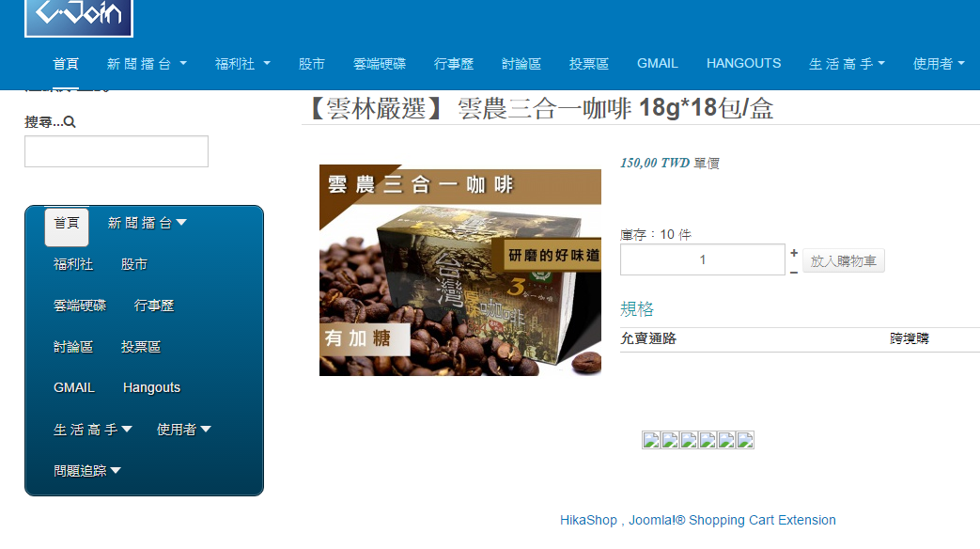Click the 規格 section heading

pos(637,309)
